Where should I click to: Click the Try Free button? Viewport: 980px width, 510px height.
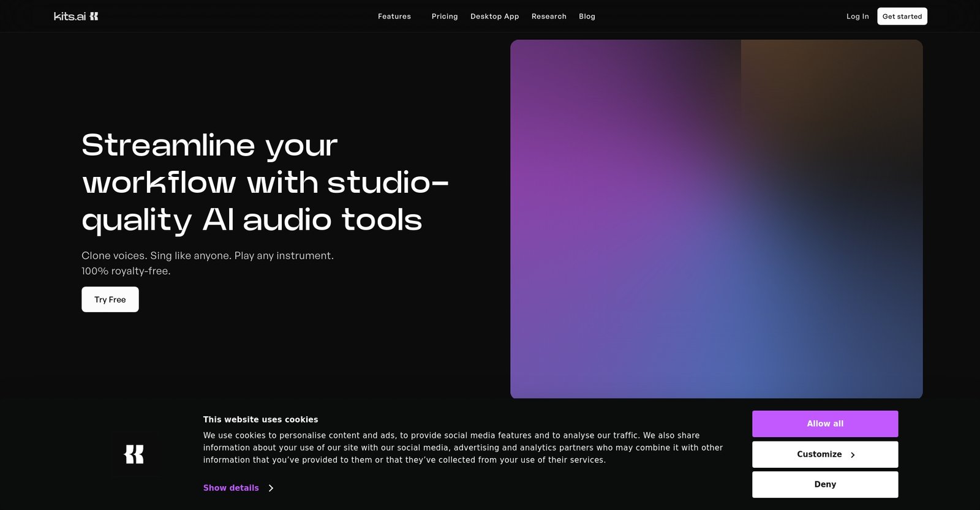point(110,299)
